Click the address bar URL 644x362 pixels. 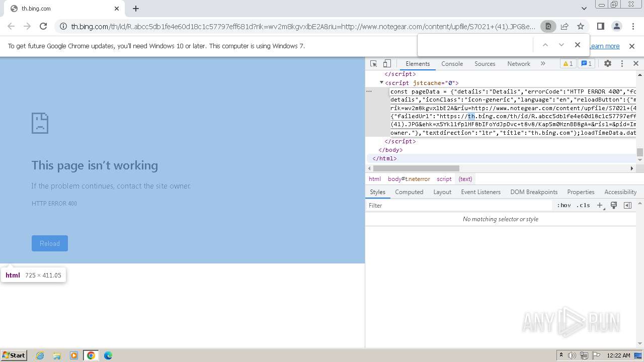[303, 26]
